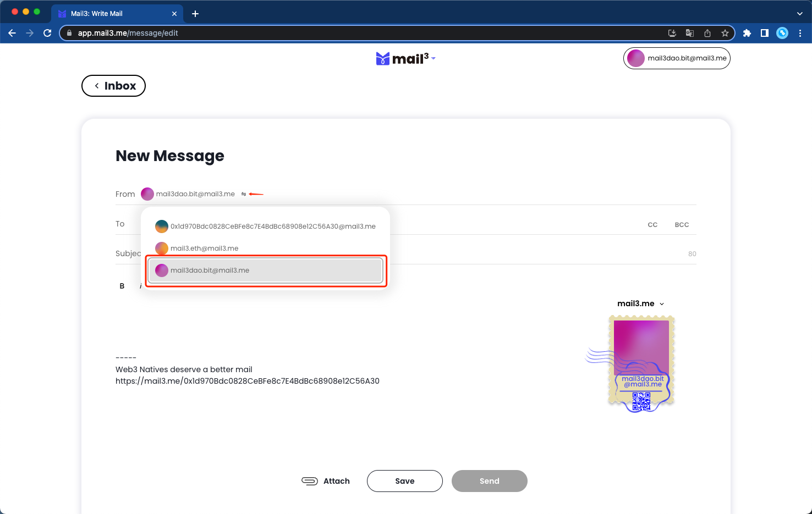
Task: Open the mail3dao.bit@mail3.me account button
Action: (677, 58)
